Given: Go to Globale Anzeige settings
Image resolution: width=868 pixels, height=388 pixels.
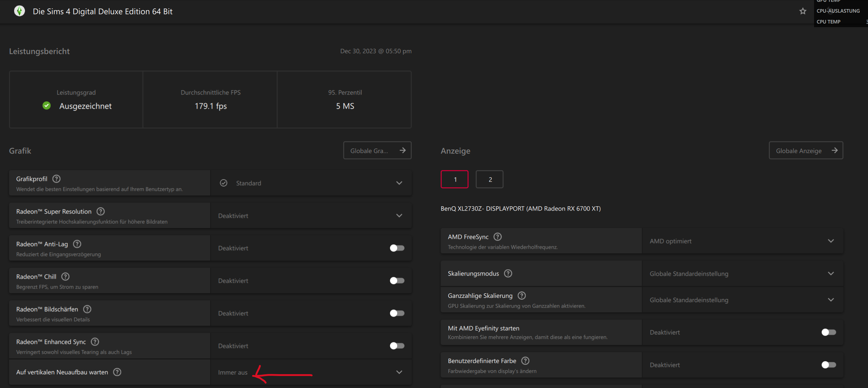Looking at the screenshot, I should (x=806, y=151).
